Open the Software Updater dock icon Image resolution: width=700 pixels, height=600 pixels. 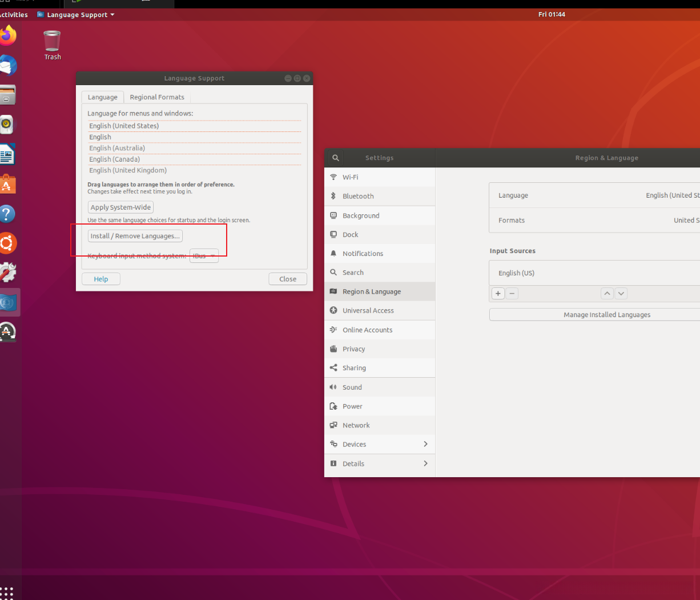point(7,332)
